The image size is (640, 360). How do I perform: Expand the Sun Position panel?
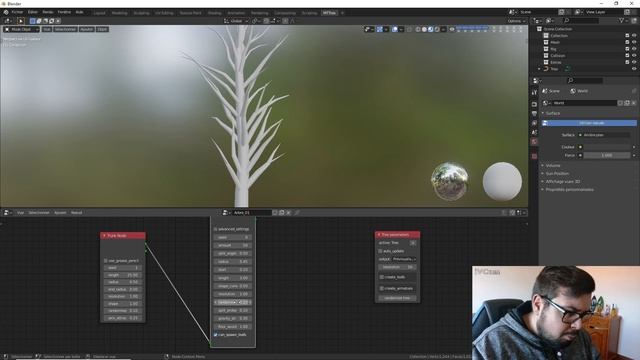coord(557,173)
